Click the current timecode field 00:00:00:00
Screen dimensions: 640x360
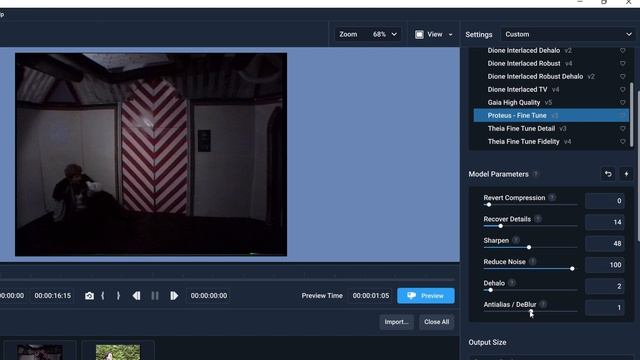(209, 296)
